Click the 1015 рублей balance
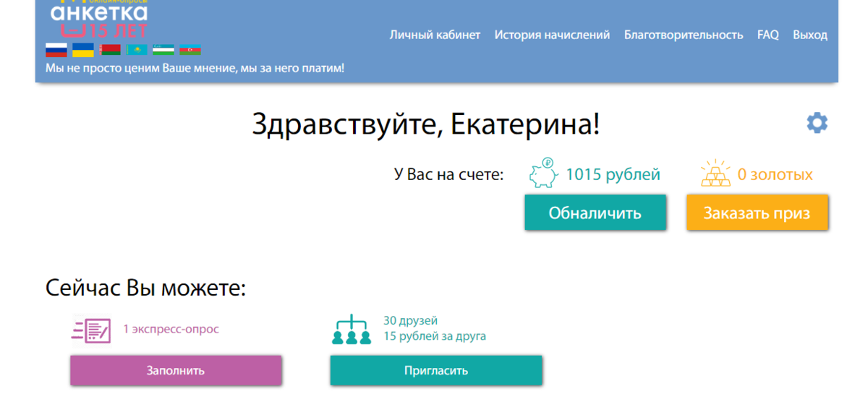Viewport: 868px width, 407px height. [x=613, y=174]
